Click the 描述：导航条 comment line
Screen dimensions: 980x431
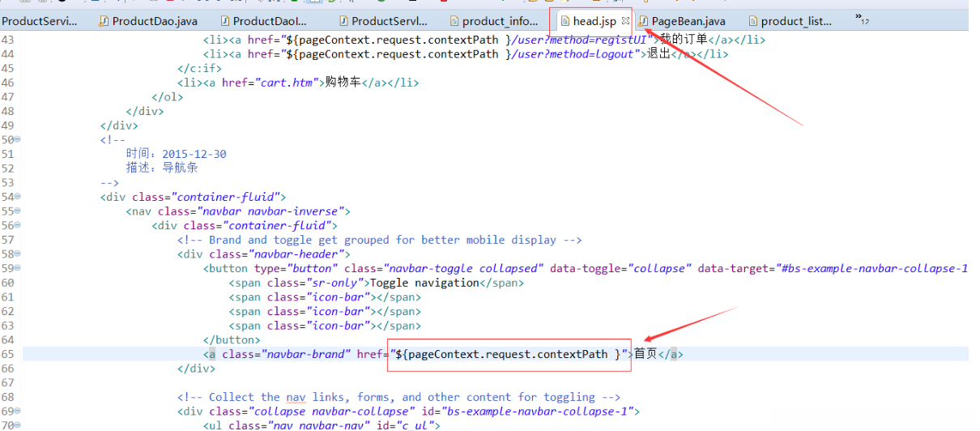(x=162, y=168)
